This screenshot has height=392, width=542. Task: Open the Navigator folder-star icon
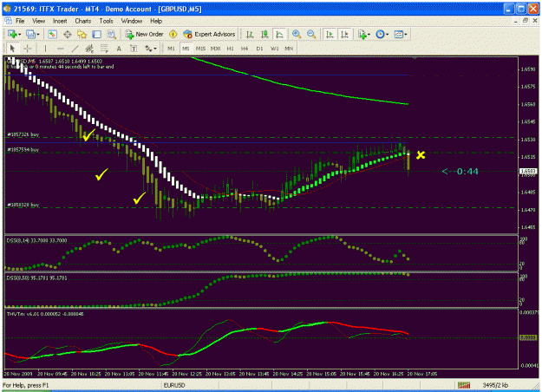(x=82, y=34)
